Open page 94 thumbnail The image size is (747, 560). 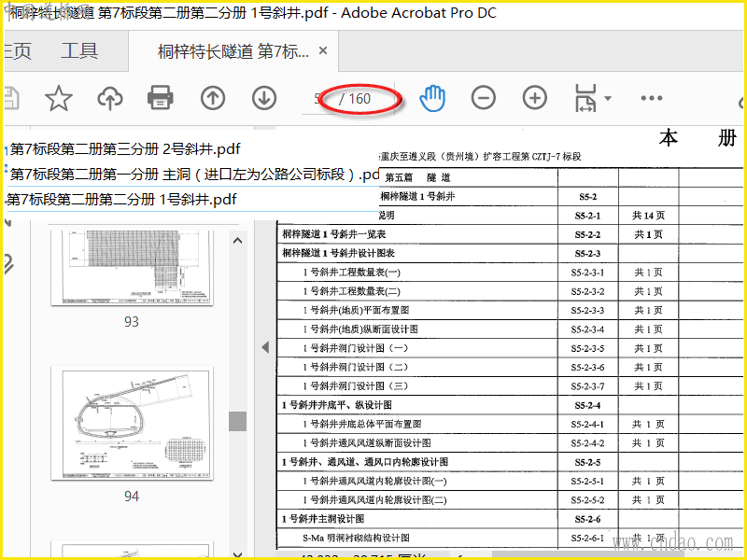pyautogui.click(x=132, y=423)
